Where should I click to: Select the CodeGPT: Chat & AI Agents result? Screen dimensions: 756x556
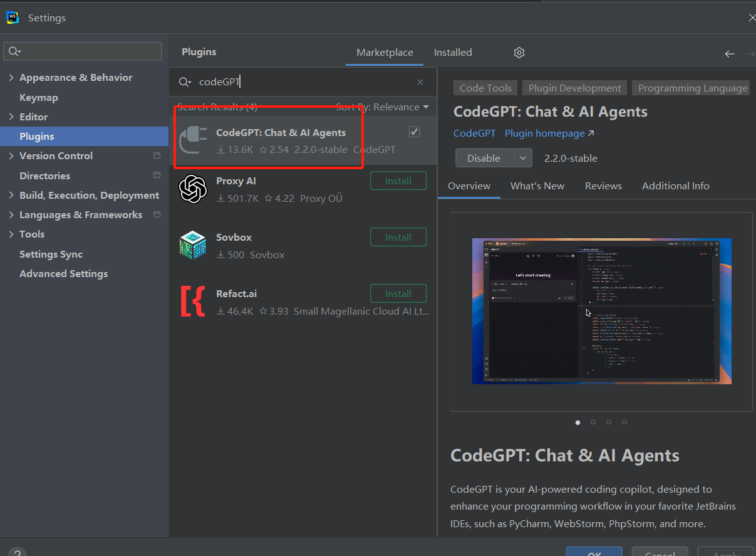pyautogui.click(x=303, y=140)
